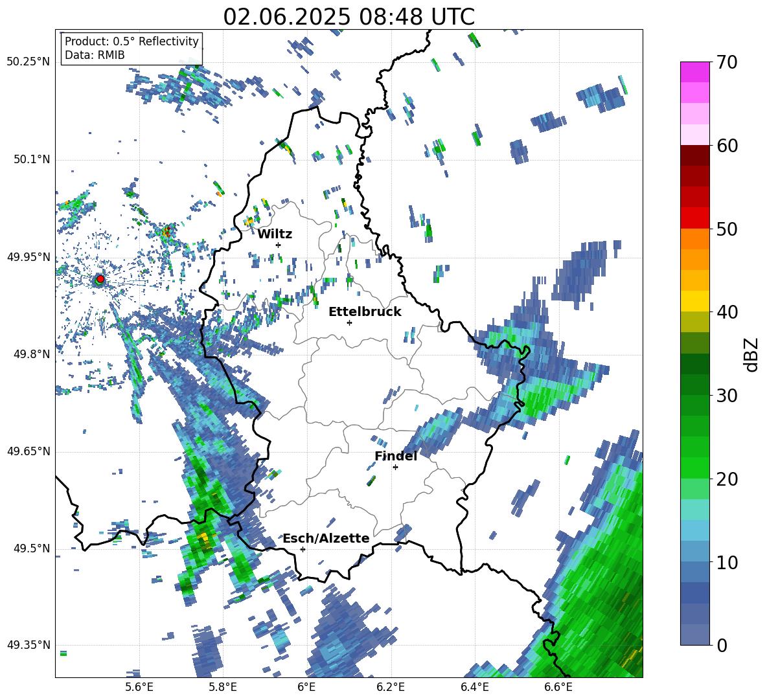The image size is (767, 700).
Task: Click the light blue colorbar swatch above 10
Action: [x=694, y=530]
